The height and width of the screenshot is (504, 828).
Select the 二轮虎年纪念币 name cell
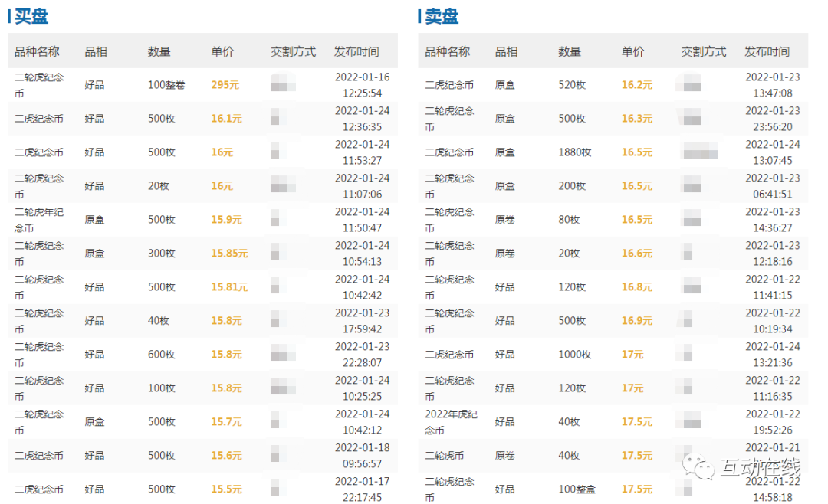[39, 220]
